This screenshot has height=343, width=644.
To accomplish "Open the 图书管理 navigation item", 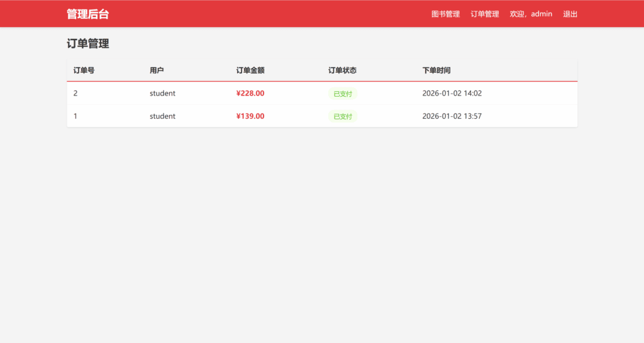I will [445, 14].
